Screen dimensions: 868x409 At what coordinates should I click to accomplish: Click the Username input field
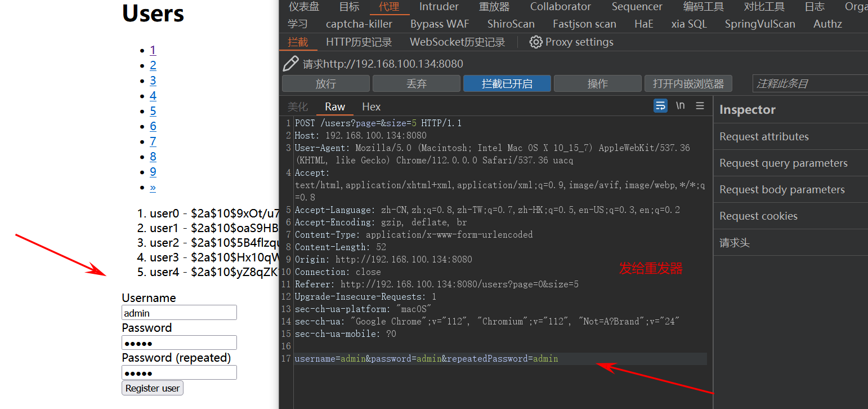click(179, 313)
